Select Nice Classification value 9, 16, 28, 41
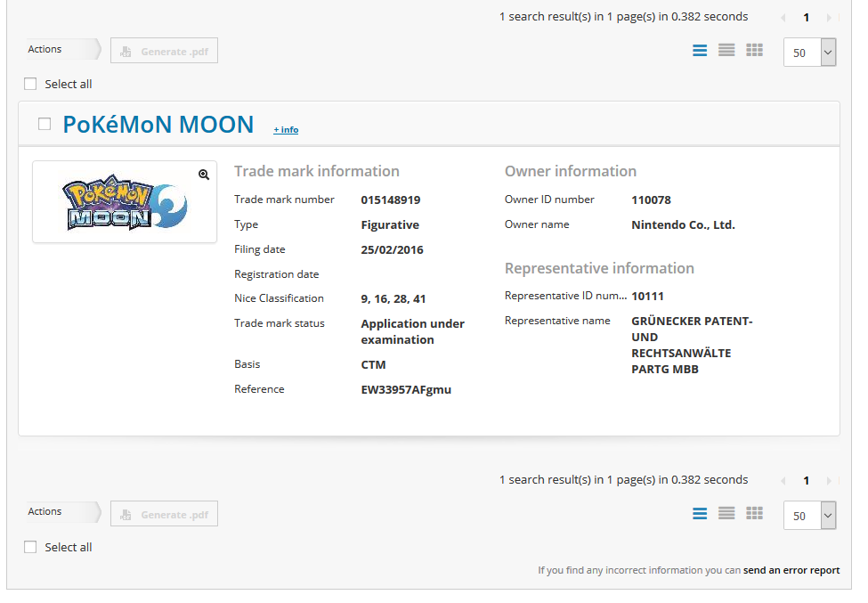The image size is (868, 603). [393, 299]
